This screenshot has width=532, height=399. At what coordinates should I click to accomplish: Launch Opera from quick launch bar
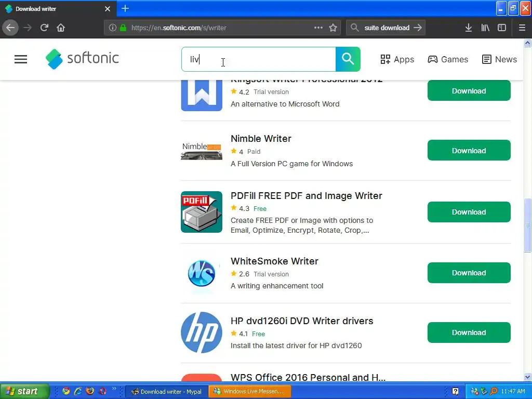[102, 391]
